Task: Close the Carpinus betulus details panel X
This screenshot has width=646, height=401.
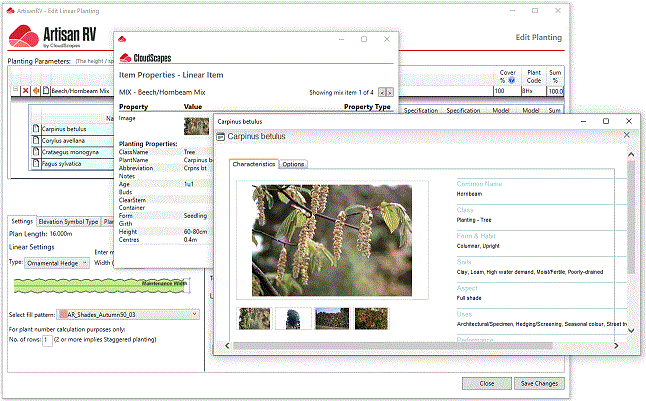Action: pos(627,135)
